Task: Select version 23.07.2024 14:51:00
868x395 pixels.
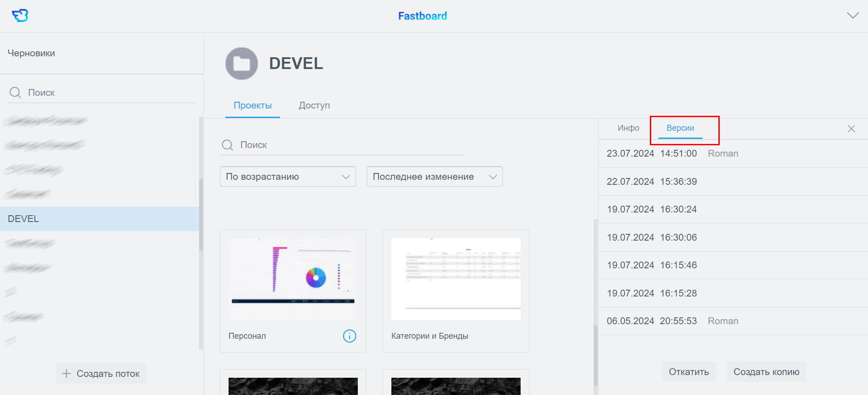Action: 651,153
